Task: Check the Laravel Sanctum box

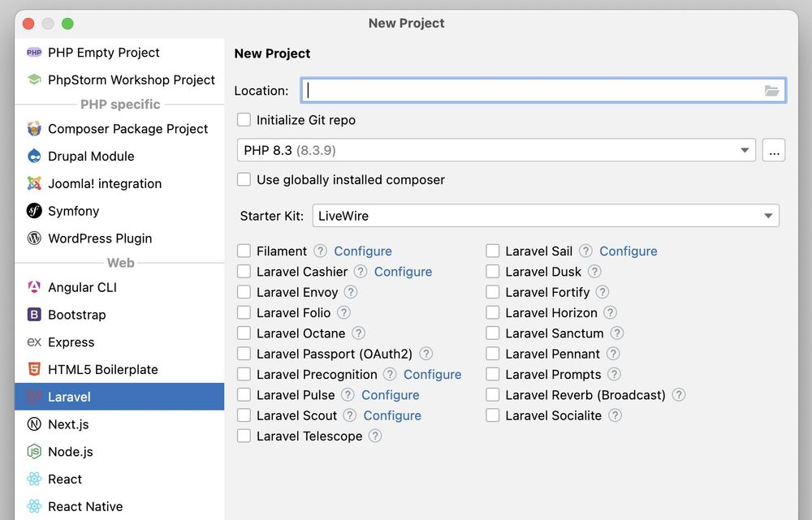Action: (x=493, y=333)
